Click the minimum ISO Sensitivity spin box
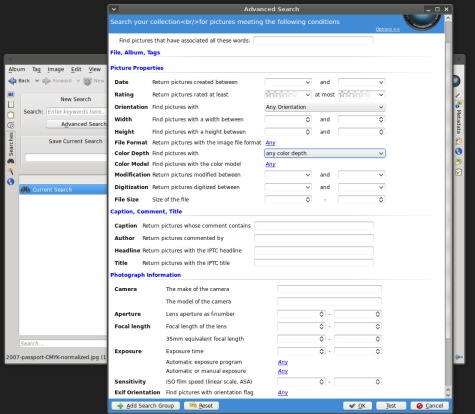This screenshot has height=414, width=475. pos(301,382)
